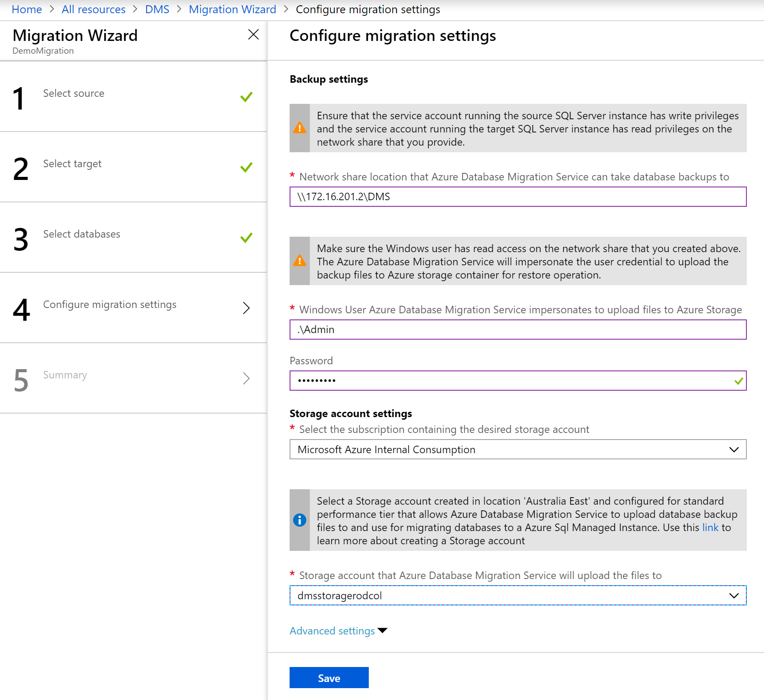Open the 'link' about creating a Storage account
The image size is (764, 700).
coord(710,528)
